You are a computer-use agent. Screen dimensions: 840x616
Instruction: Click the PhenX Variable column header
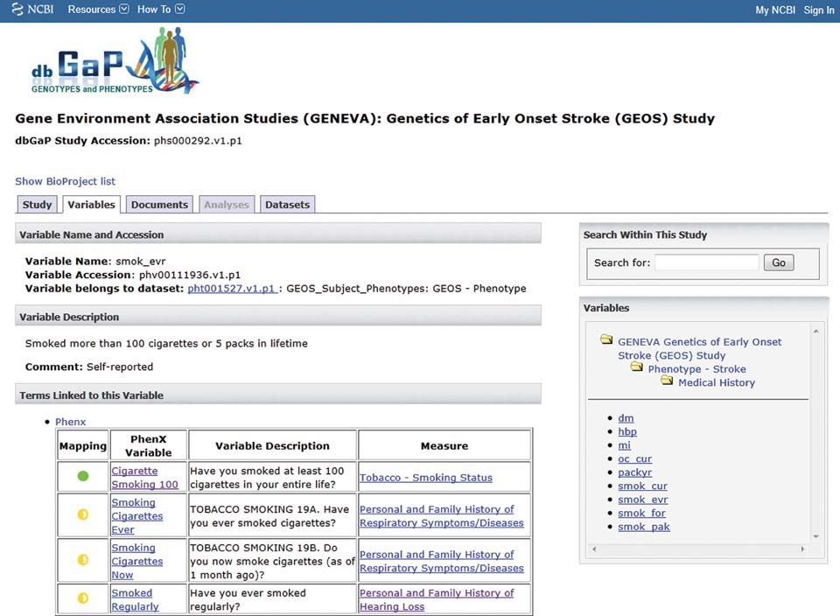click(x=149, y=445)
